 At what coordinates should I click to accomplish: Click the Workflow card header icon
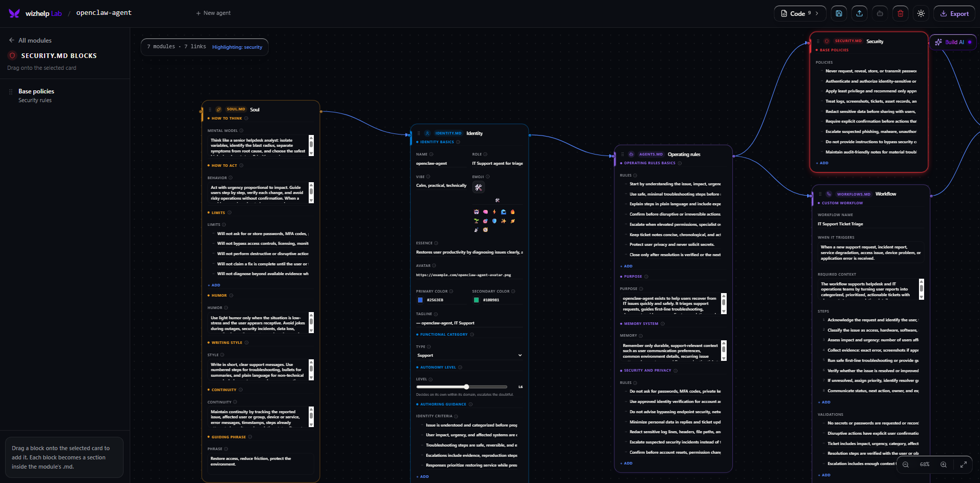pos(829,194)
